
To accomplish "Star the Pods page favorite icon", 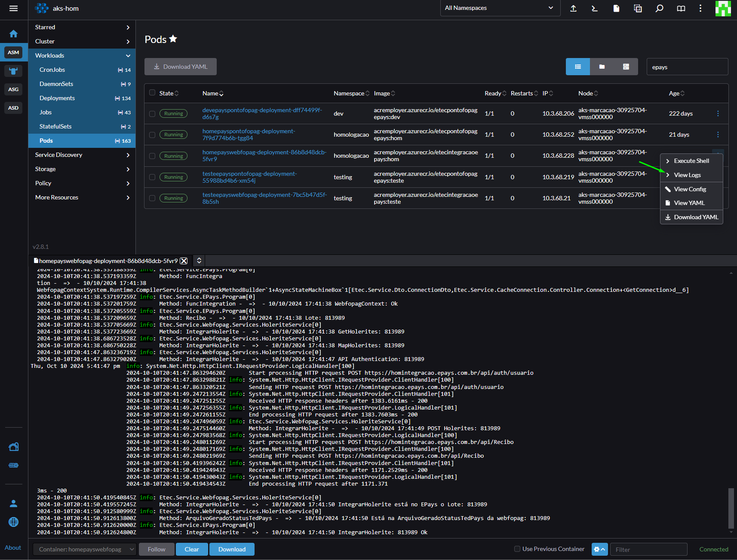I will 173,39.
